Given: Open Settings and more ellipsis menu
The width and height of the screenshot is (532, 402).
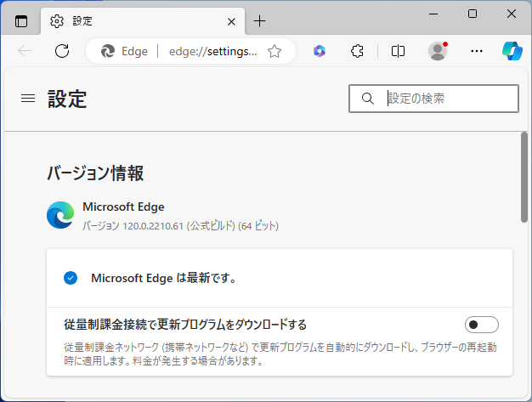Looking at the screenshot, I should [477, 51].
